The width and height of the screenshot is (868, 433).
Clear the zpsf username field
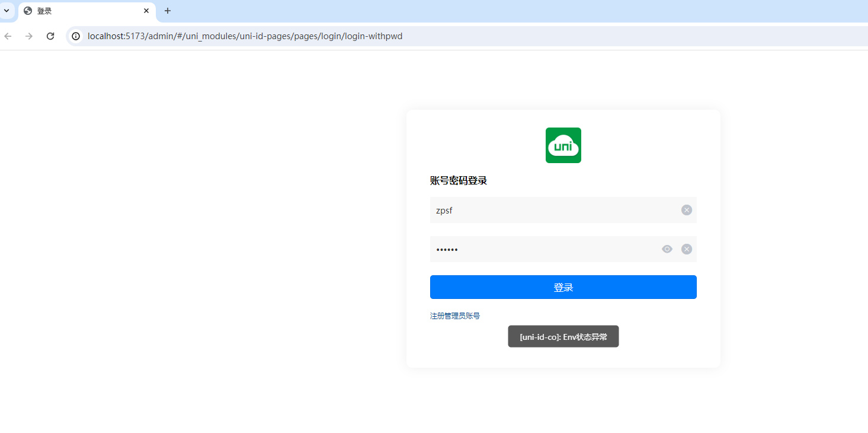pos(686,210)
